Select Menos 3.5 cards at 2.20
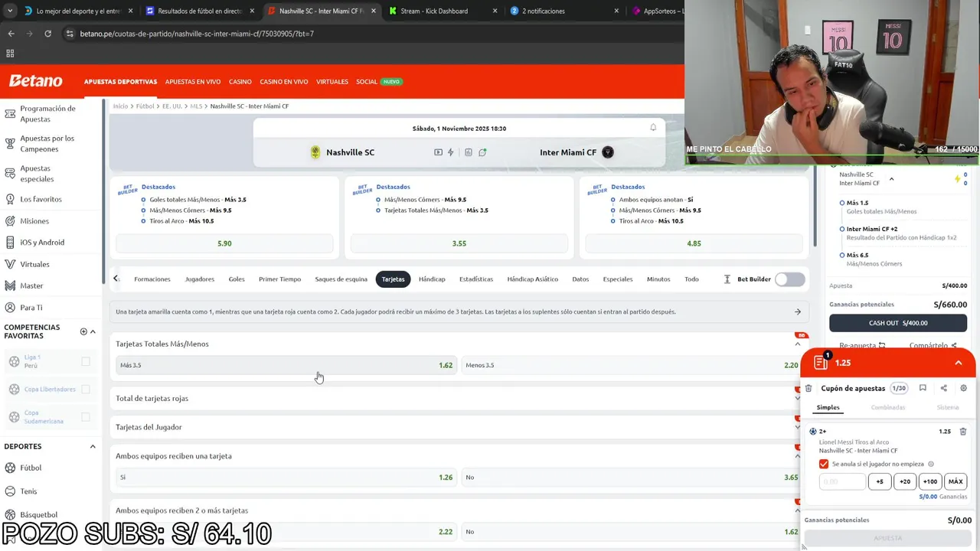Viewport: 980px width, 551px height. 632,365
